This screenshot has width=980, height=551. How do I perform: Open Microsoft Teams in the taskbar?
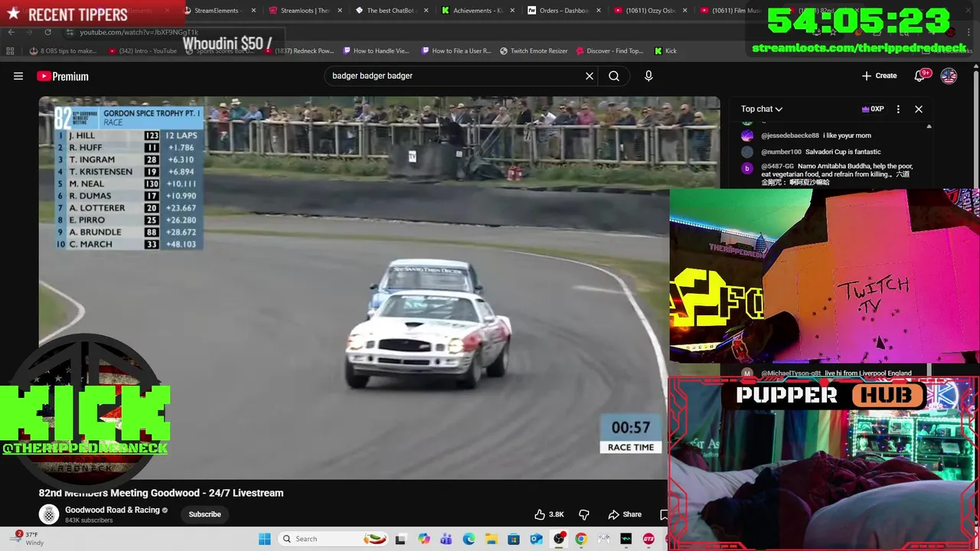446,539
